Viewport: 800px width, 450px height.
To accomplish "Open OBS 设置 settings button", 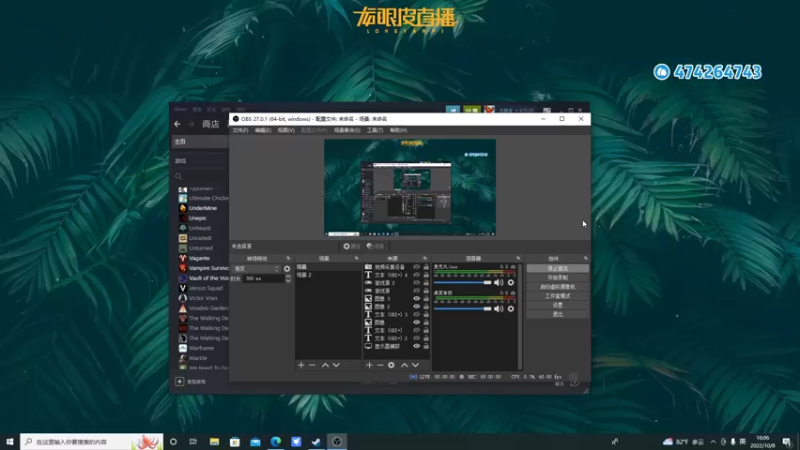I will (558, 305).
